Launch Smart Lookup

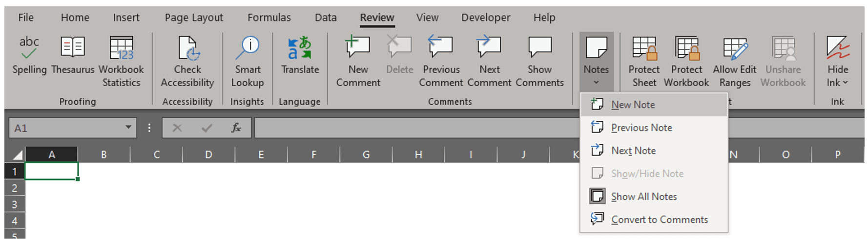tap(248, 61)
